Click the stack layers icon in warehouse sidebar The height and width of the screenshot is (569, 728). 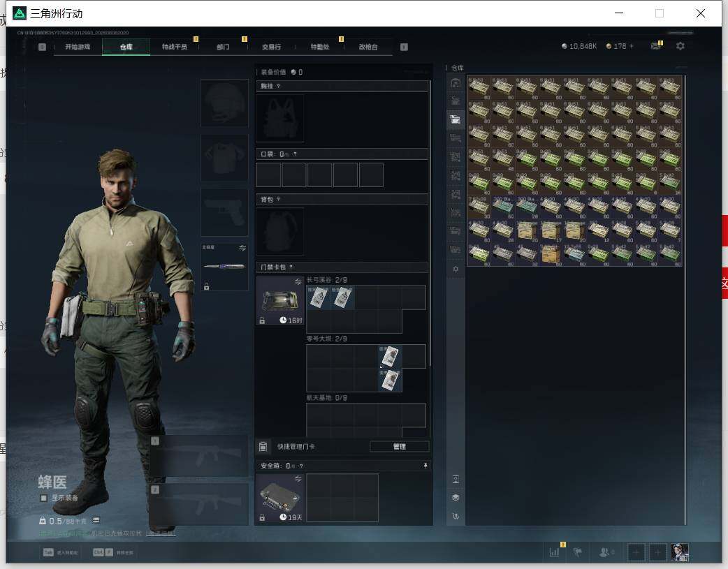point(456,498)
